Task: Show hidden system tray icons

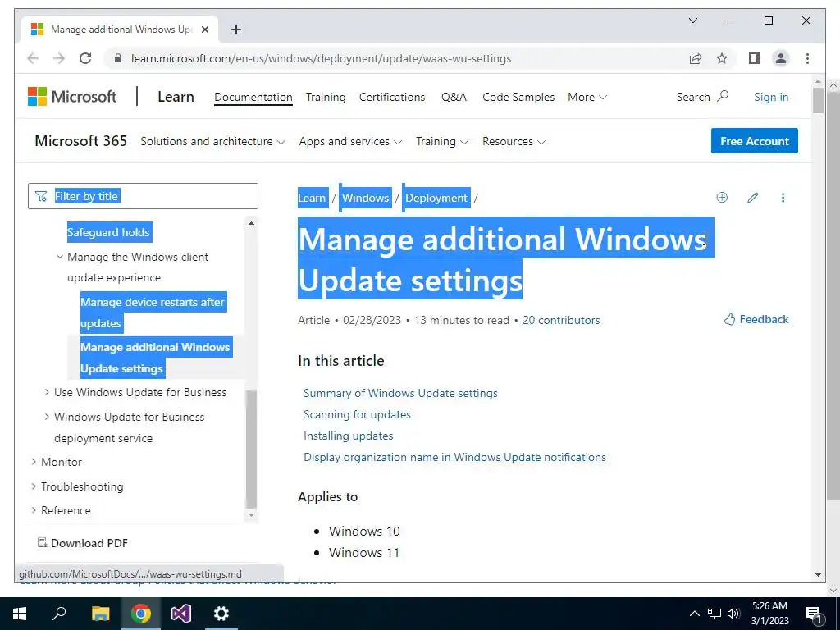Action: pos(694,614)
